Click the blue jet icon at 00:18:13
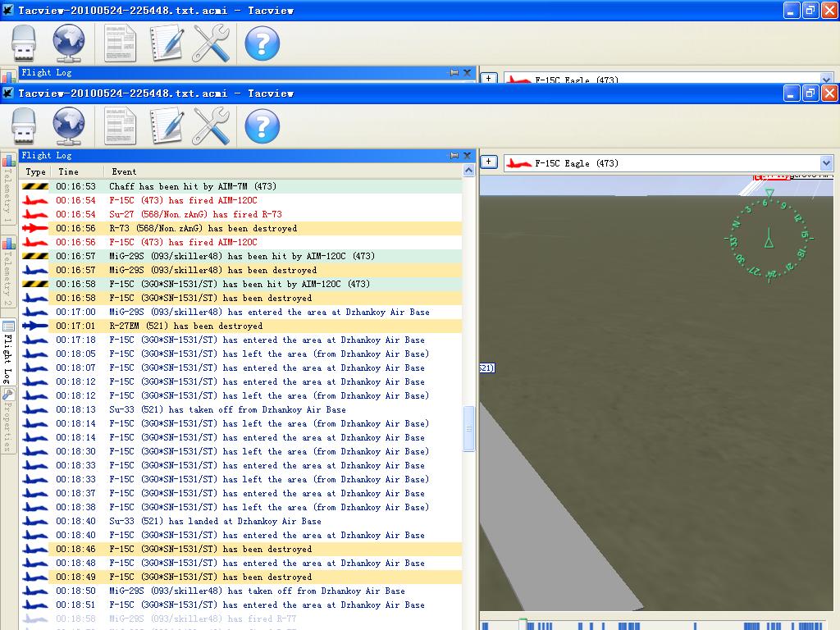The width and height of the screenshot is (840, 630). (34, 409)
